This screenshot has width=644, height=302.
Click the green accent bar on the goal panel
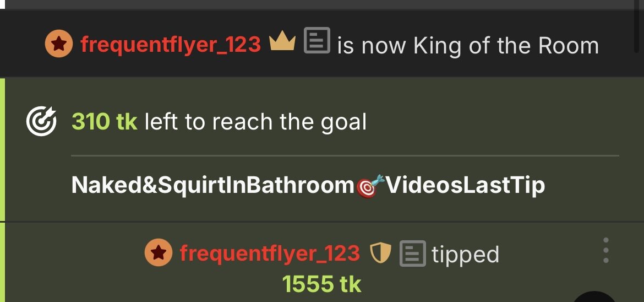click(x=2, y=149)
